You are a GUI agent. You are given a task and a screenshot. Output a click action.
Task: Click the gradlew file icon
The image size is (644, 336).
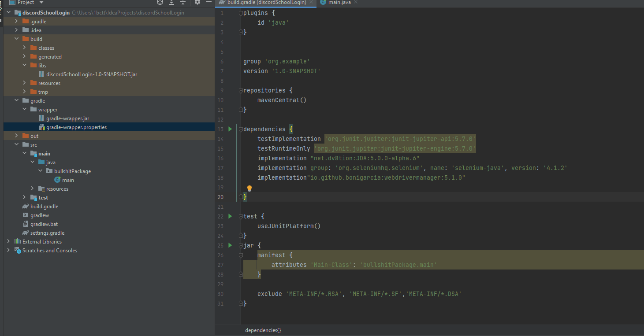[26, 215]
